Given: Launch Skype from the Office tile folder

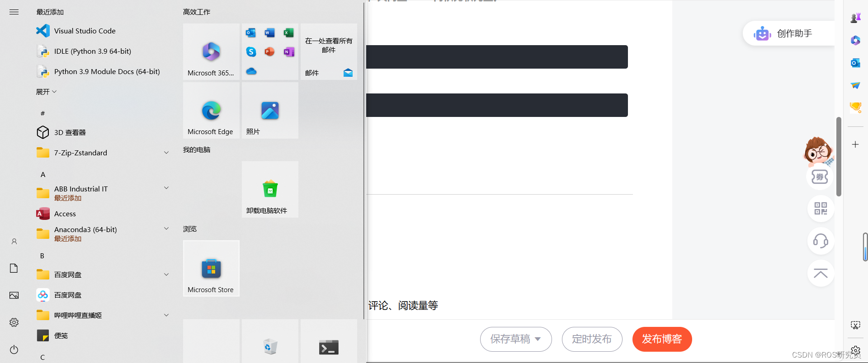Looking at the screenshot, I should [251, 52].
